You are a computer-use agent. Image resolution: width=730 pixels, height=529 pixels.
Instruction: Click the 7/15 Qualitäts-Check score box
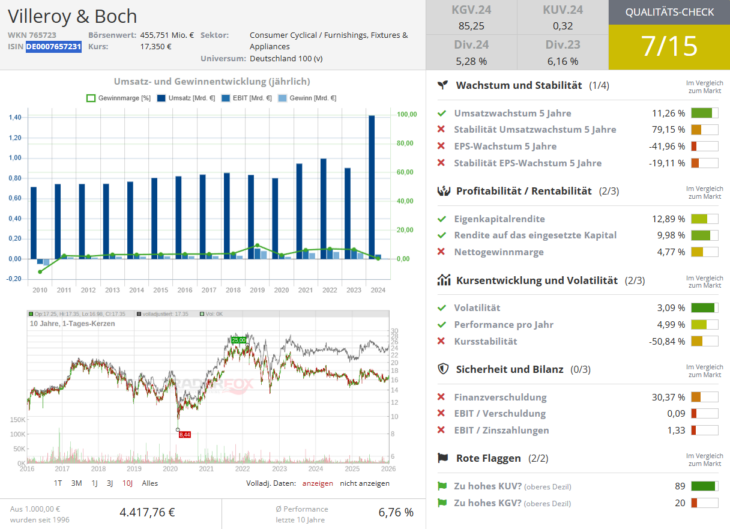669,47
